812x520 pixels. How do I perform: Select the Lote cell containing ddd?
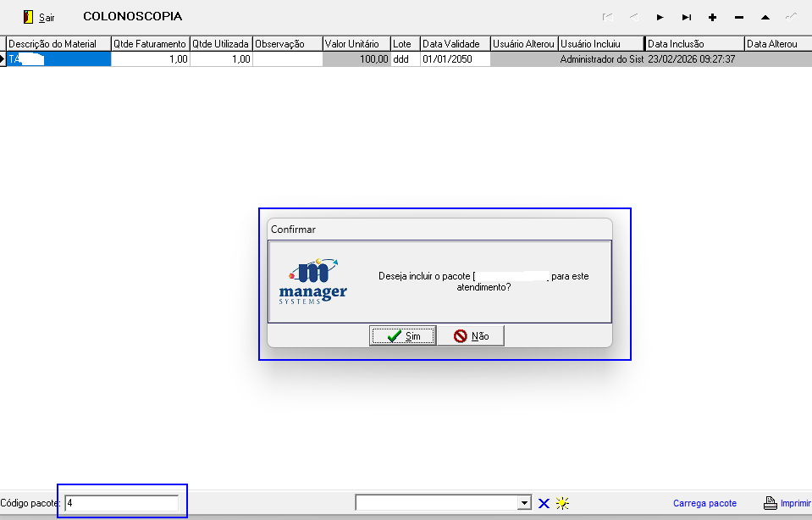point(405,59)
